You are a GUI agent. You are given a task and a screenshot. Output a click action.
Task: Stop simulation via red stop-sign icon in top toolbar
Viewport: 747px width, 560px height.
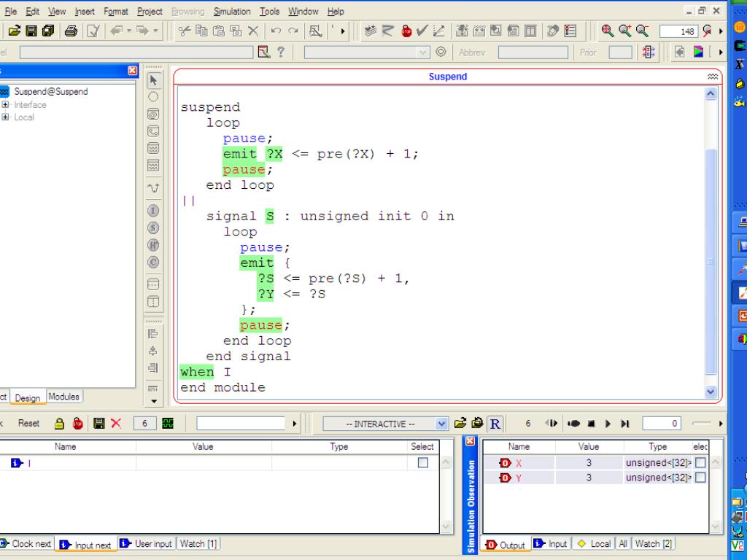406,31
